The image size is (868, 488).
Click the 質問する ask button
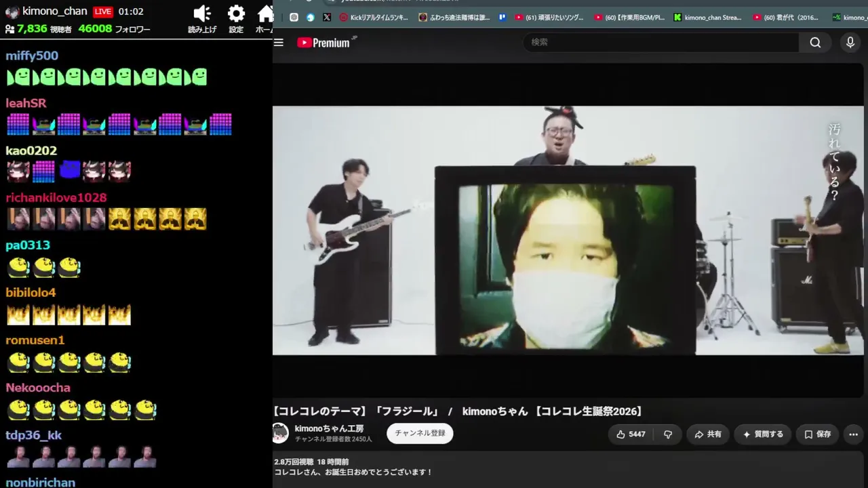[763, 434]
